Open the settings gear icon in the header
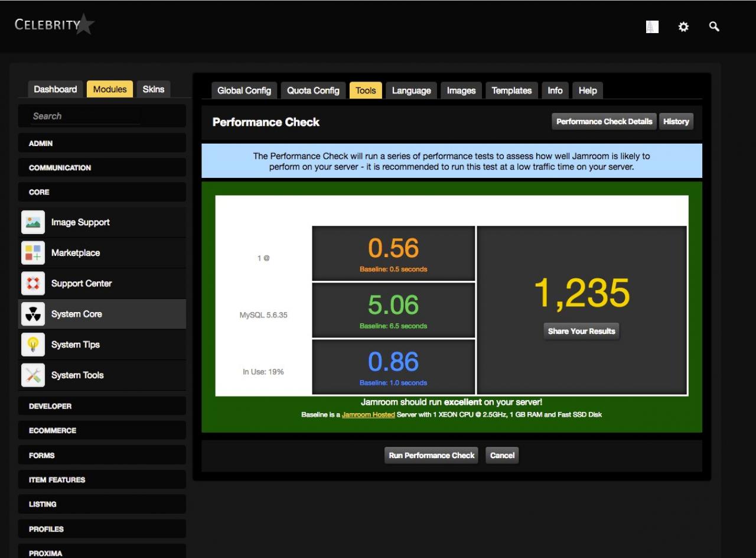Viewport: 756px width, 558px height. [683, 27]
